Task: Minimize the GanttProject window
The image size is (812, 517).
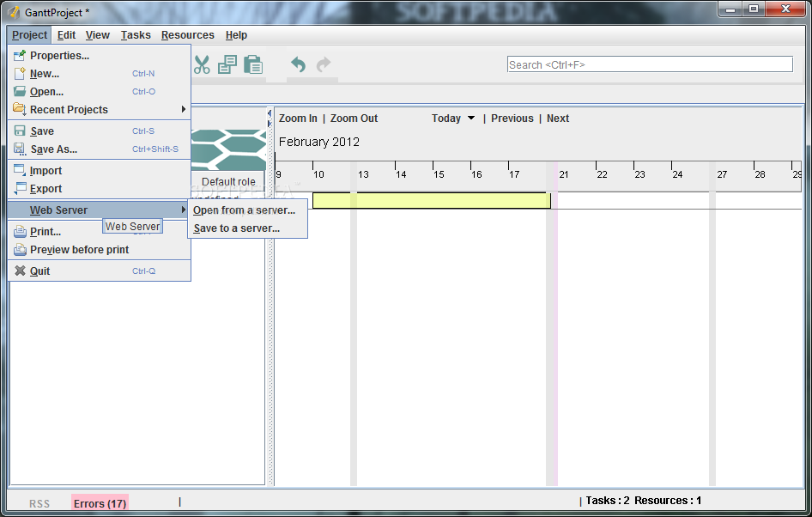Action: pos(730,9)
